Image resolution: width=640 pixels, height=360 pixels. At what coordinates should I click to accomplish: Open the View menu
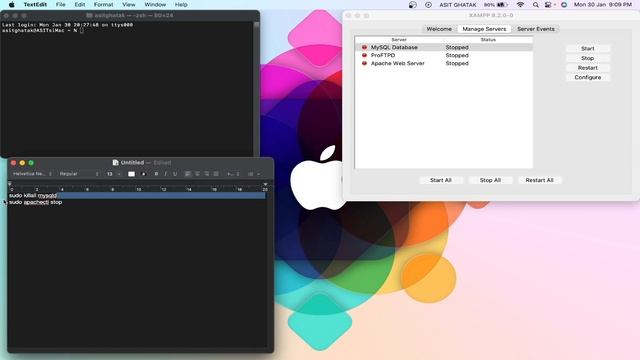coord(129,5)
